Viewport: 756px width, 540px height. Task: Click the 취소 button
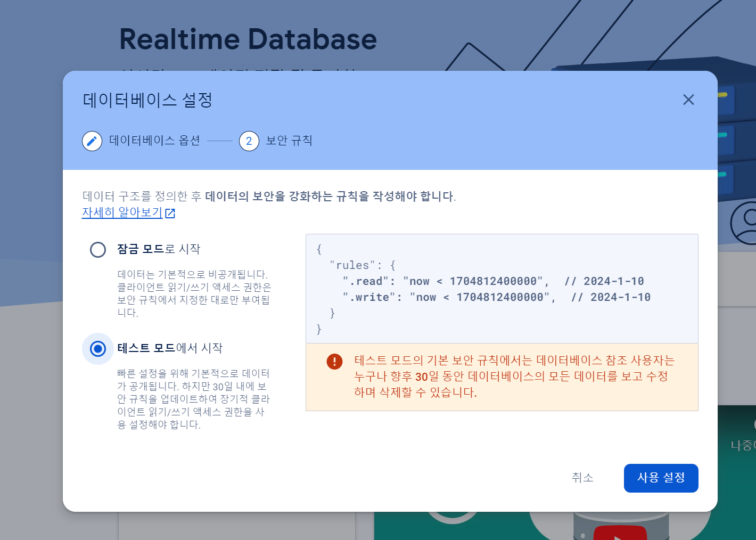(x=582, y=478)
